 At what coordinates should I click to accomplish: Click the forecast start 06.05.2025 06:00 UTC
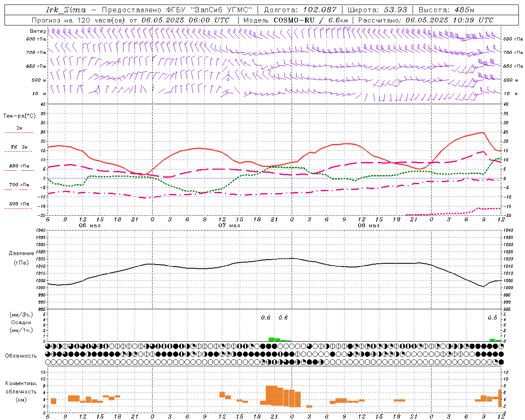click(x=185, y=20)
